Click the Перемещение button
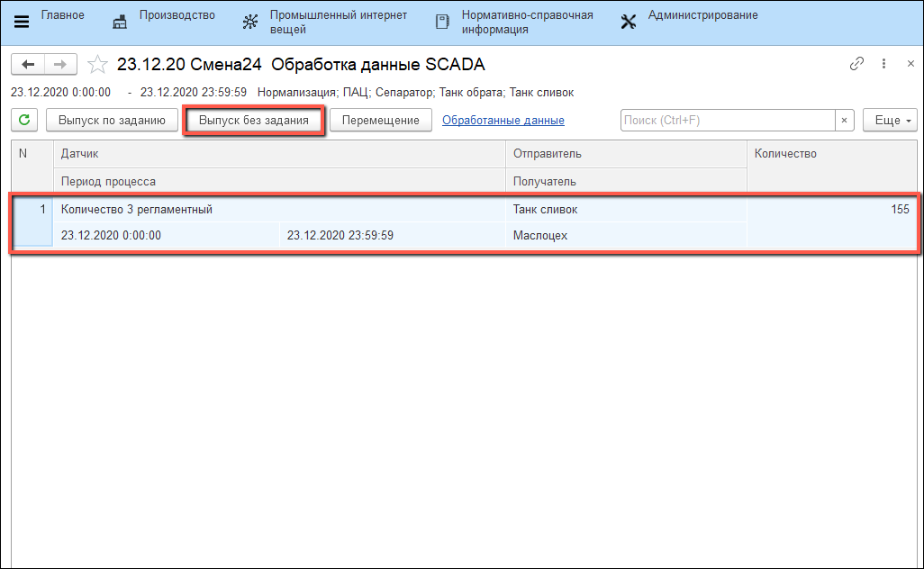924x569 pixels. point(380,121)
